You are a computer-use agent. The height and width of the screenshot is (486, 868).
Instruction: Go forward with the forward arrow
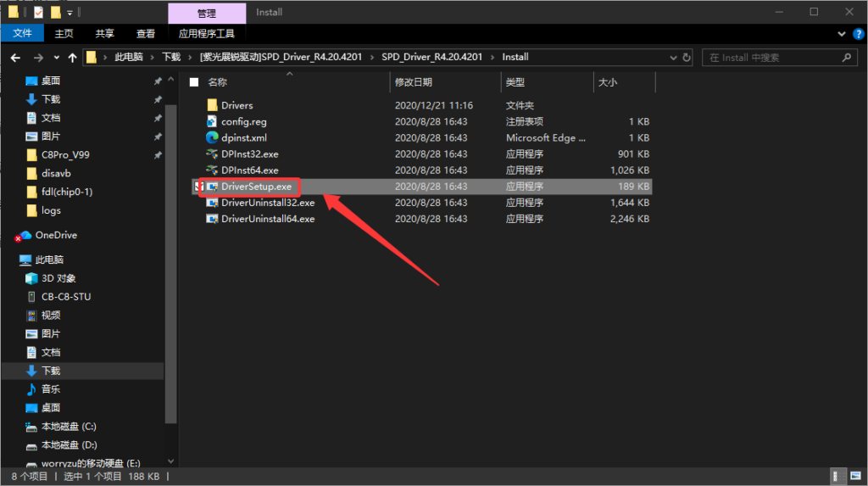click(38, 57)
